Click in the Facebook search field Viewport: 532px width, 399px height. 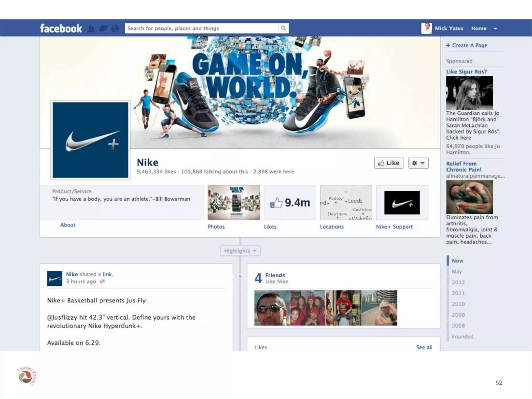tap(201, 28)
